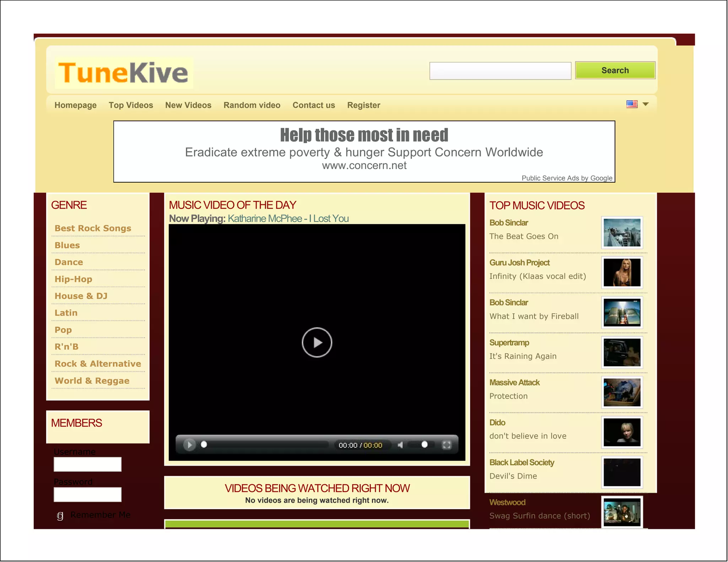This screenshot has height=562, width=728.
Task: Click the volume slider knob
Action: 424,444
